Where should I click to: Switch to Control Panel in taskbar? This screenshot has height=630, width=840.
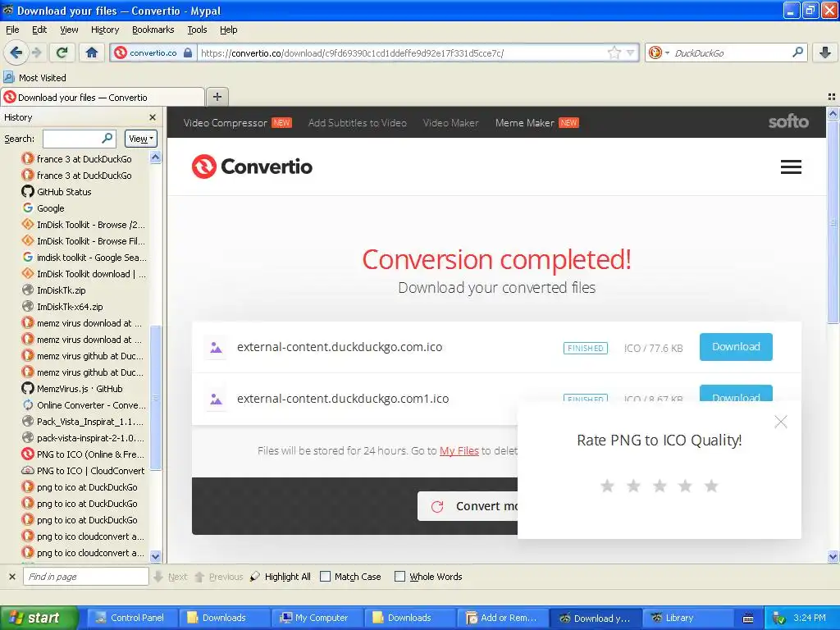(x=130, y=618)
